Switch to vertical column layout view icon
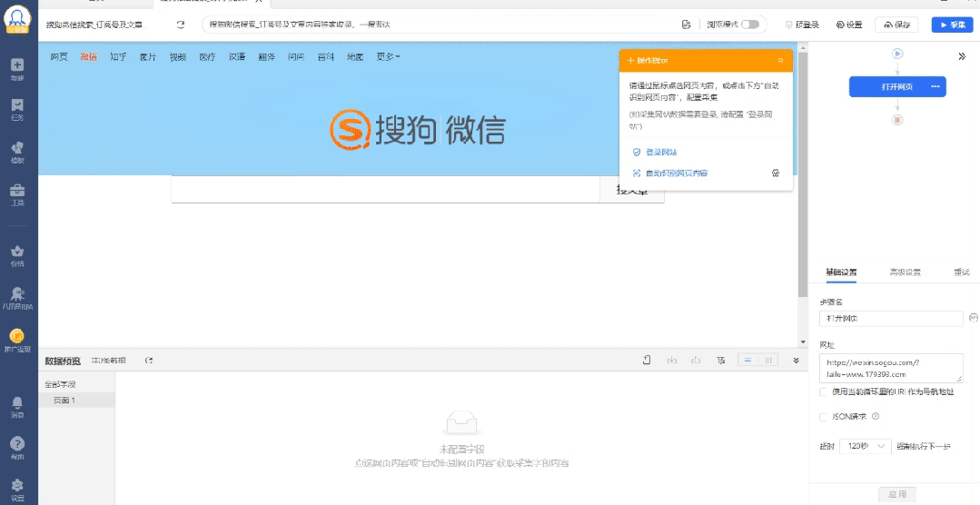The image size is (980, 505). point(768,360)
